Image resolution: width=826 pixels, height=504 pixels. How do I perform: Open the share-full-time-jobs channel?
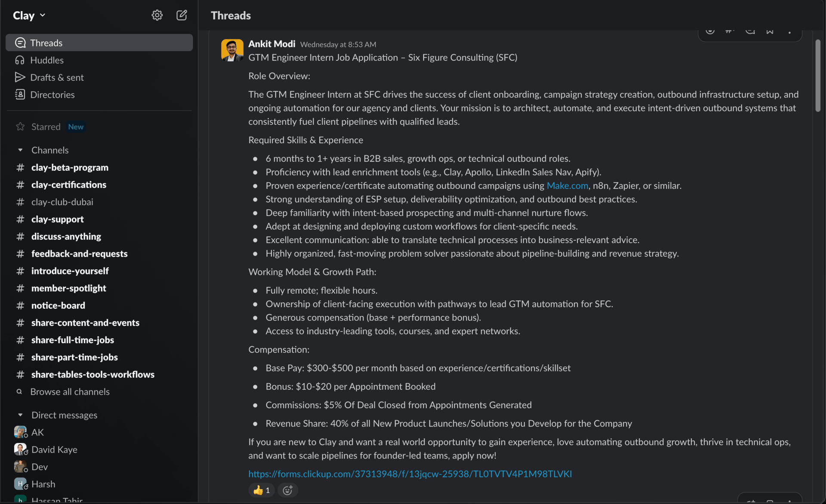(72, 340)
